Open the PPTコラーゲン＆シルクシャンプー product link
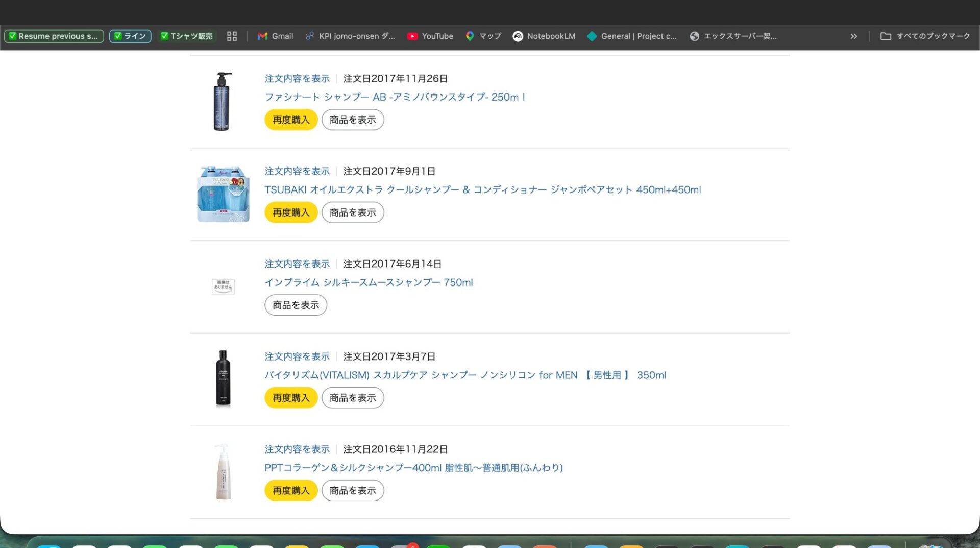The image size is (980, 548). pyautogui.click(x=413, y=468)
